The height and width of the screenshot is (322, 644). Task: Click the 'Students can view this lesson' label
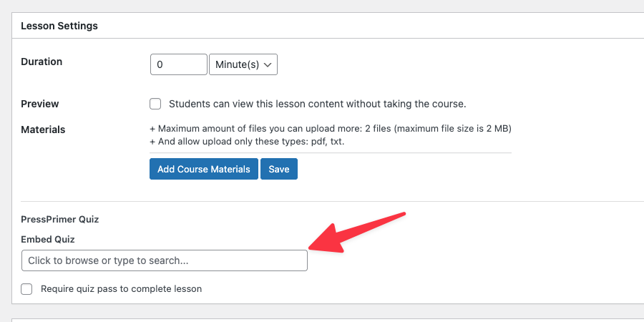[317, 104]
